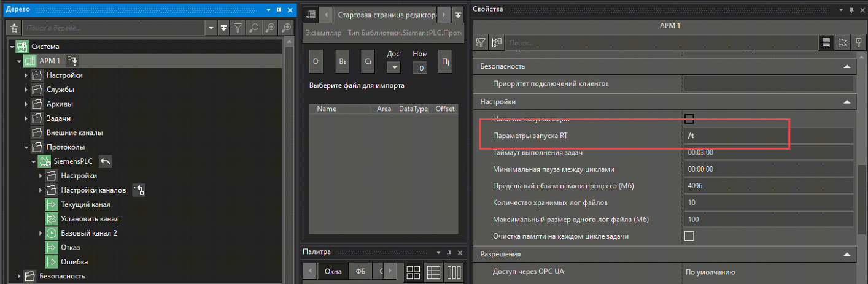Image resolution: width=868 pixels, height=284 pixels.
Task: Toggle the list view button in Properties toolbar
Action: [826, 43]
